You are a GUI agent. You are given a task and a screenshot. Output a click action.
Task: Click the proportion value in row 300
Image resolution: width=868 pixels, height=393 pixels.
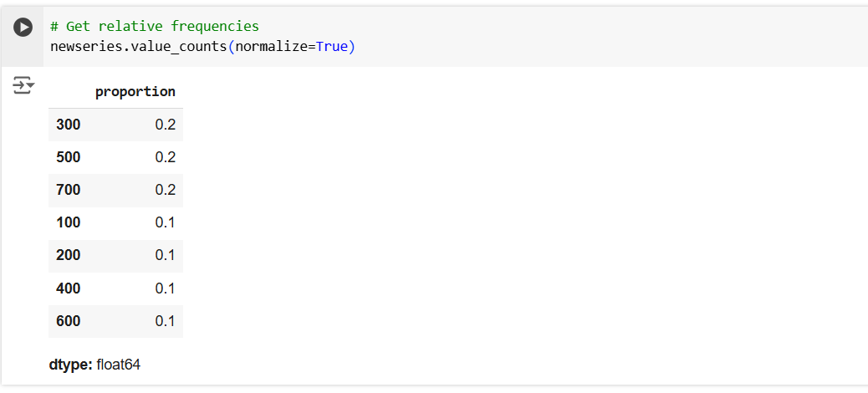click(166, 125)
